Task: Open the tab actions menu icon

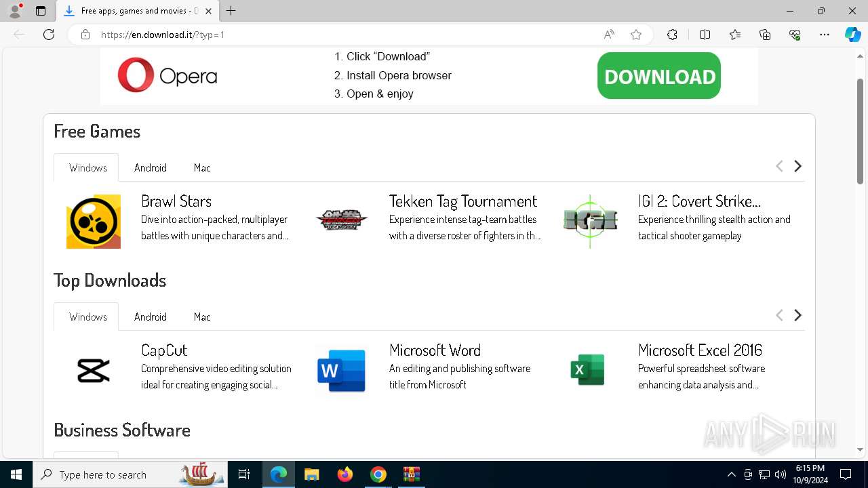Action: click(41, 11)
